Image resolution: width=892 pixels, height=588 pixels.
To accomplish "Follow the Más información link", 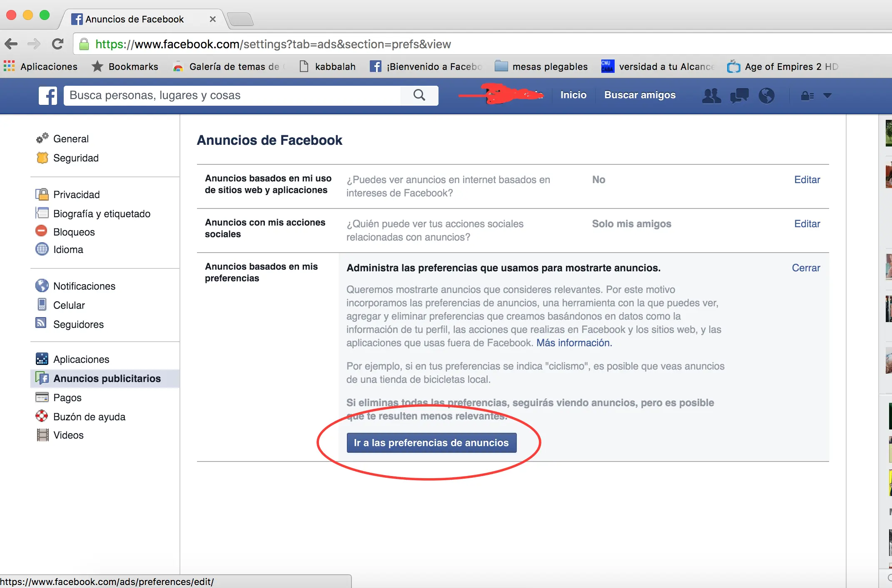I will [574, 343].
